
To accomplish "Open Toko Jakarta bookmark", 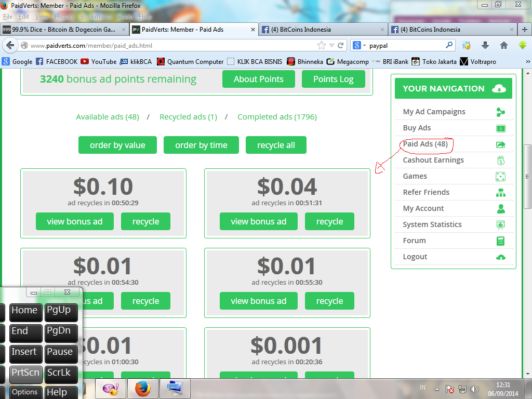I will pyautogui.click(x=434, y=61).
